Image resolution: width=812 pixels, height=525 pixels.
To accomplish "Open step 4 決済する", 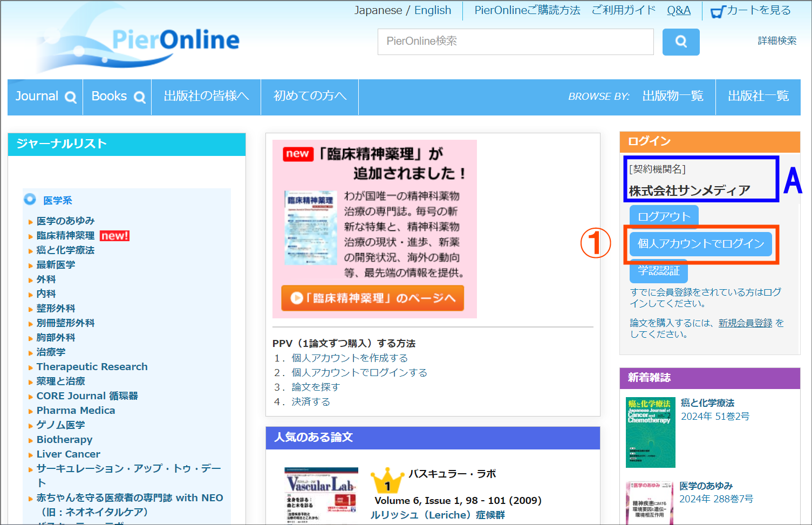I will click(311, 401).
